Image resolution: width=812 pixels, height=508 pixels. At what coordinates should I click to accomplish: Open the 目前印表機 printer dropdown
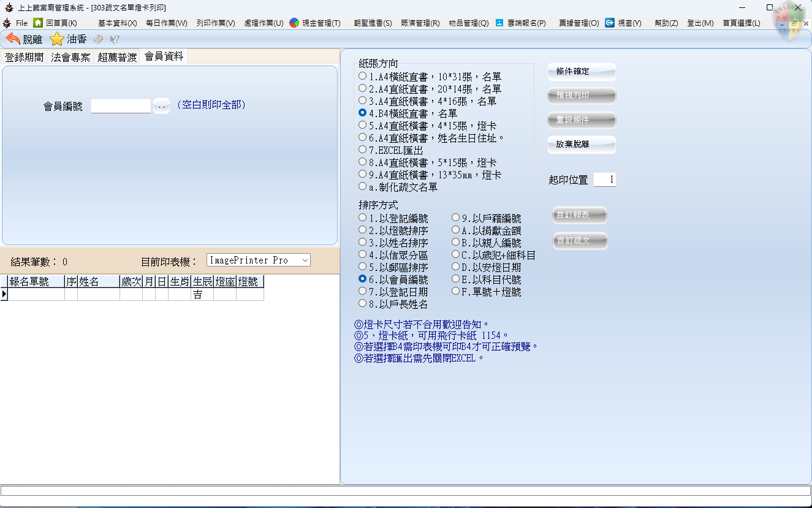tap(305, 260)
